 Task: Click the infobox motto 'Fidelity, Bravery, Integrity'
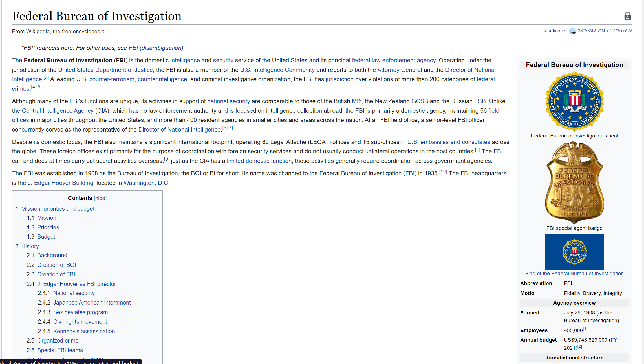593,293
